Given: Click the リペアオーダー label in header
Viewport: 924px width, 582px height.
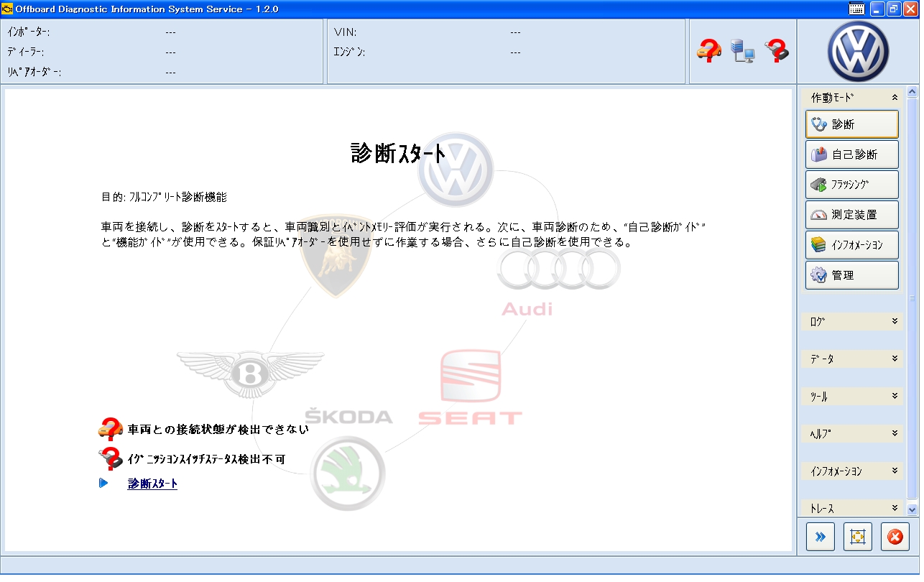Looking at the screenshot, I should coord(34,72).
